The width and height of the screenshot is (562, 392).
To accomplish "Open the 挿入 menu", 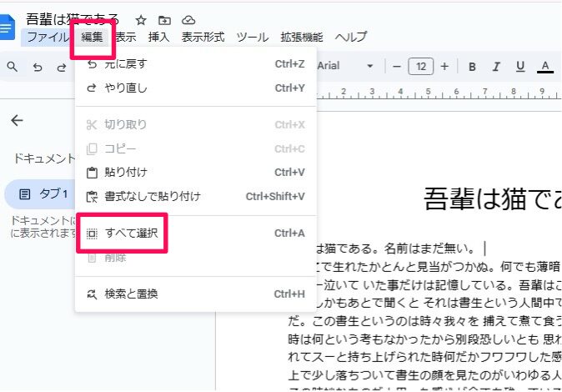I will (x=158, y=38).
